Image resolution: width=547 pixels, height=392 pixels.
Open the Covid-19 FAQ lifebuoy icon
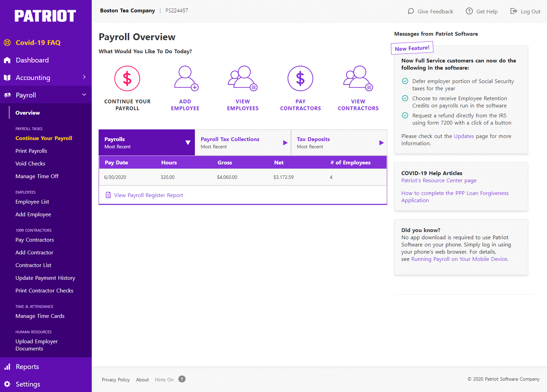coord(7,43)
